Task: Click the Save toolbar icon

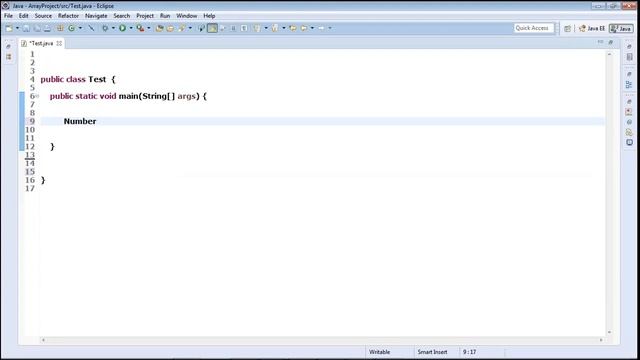Action: click(26, 28)
